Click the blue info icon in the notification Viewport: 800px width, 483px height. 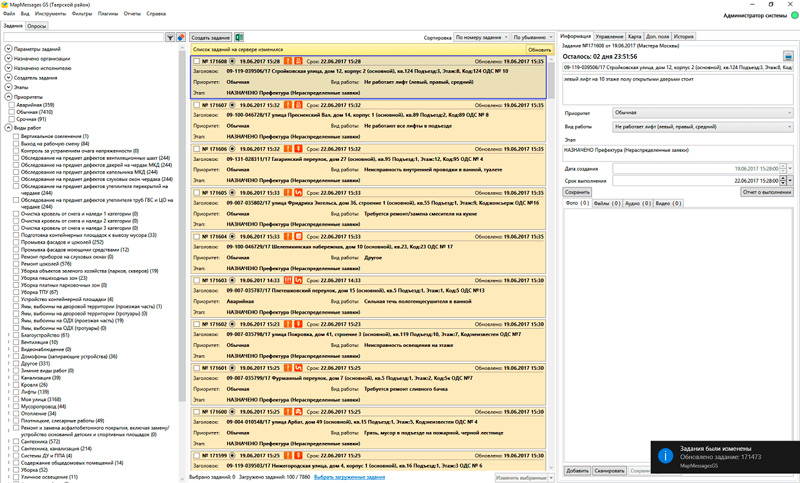[665, 455]
